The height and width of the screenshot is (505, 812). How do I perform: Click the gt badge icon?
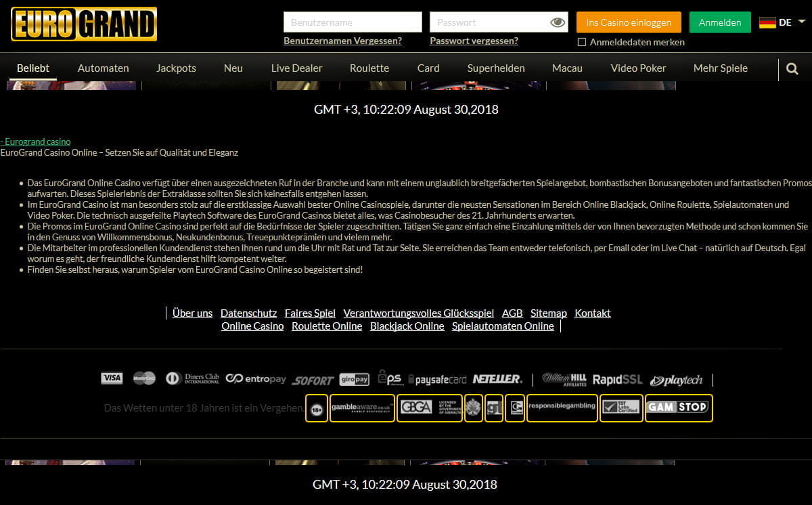click(x=494, y=408)
